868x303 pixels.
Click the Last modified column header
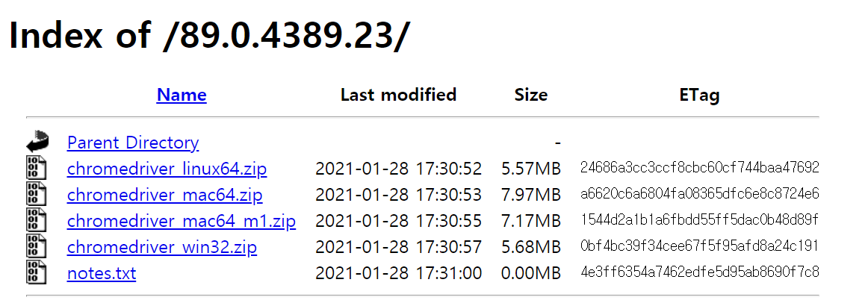(398, 95)
